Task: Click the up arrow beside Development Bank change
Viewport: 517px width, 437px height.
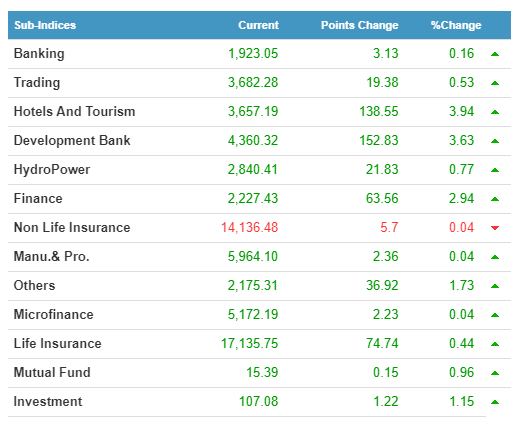Action: click(x=495, y=141)
